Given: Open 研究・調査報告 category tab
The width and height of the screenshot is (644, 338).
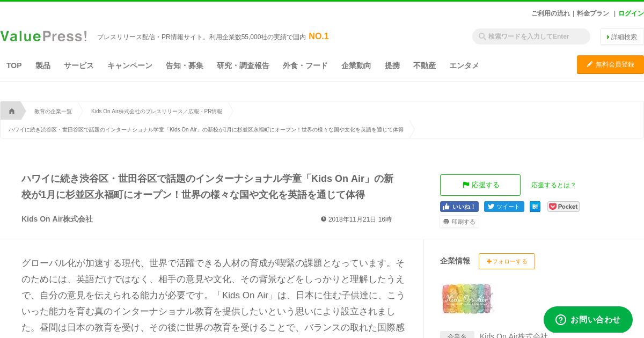Looking at the screenshot, I should click(x=243, y=65).
